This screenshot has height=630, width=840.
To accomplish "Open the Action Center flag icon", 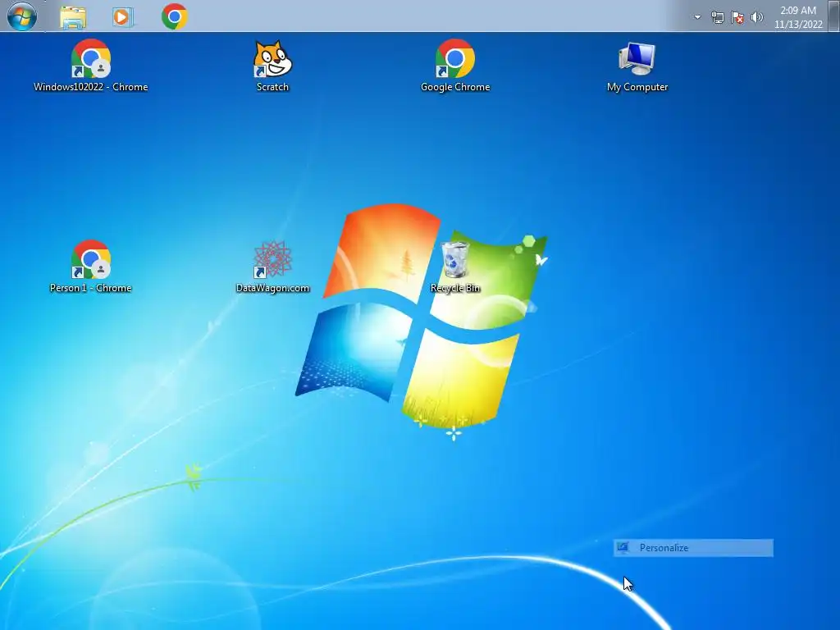I will 737,17.
